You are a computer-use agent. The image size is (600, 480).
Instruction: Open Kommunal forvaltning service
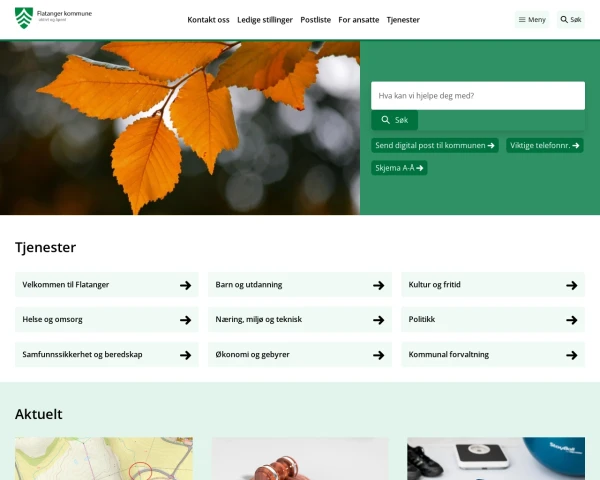pos(493,355)
